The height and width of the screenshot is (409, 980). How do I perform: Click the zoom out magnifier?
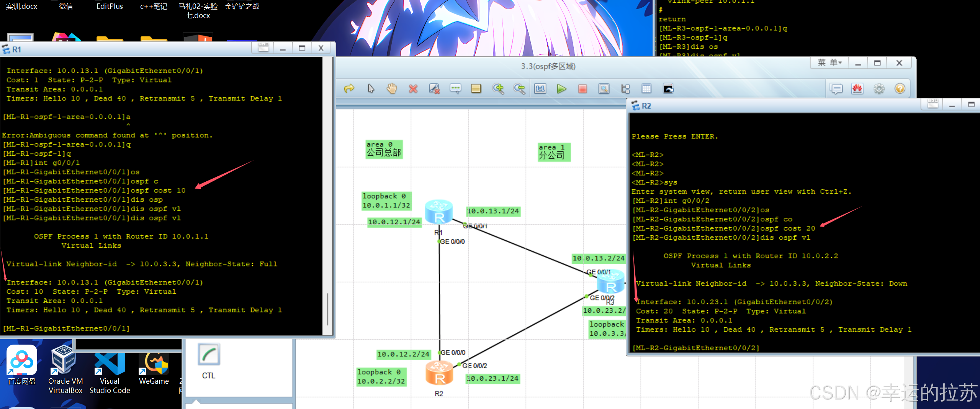[519, 89]
